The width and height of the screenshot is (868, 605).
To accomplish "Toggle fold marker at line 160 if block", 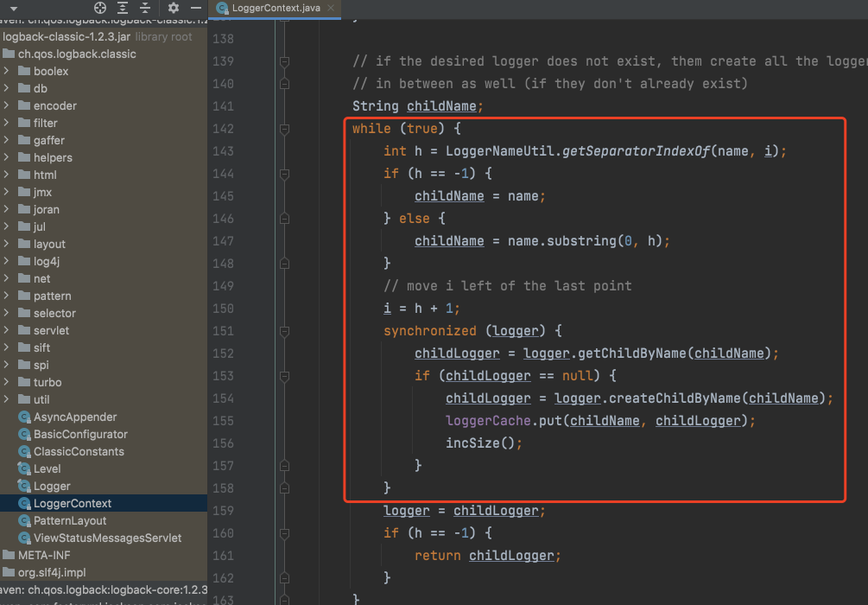I will coord(284,533).
